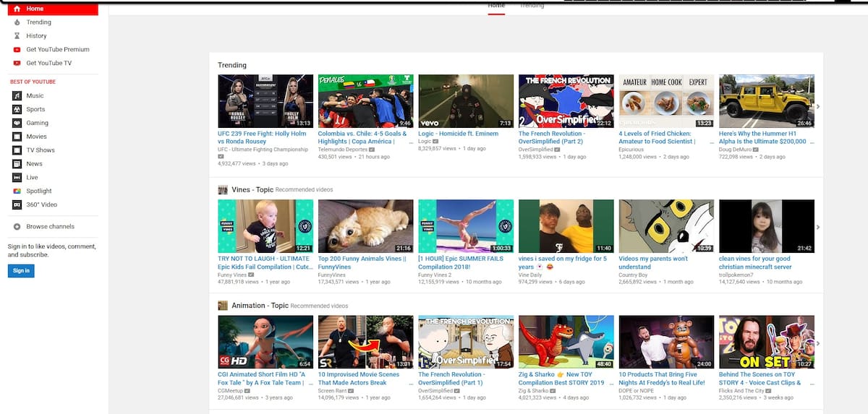Open the Logic - Homicide video thumbnail

[466, 101]
